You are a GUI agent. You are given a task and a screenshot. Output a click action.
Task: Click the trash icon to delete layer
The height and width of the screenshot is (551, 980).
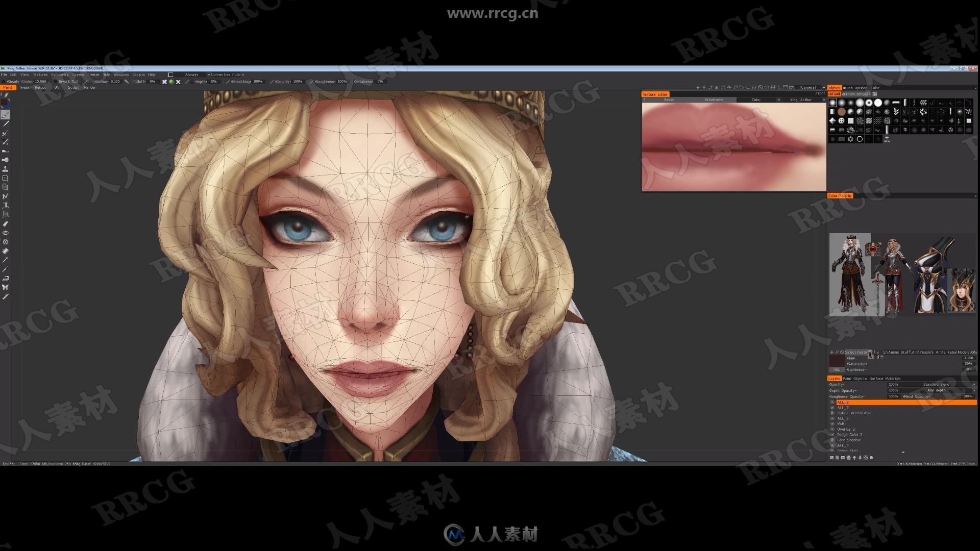838,458
